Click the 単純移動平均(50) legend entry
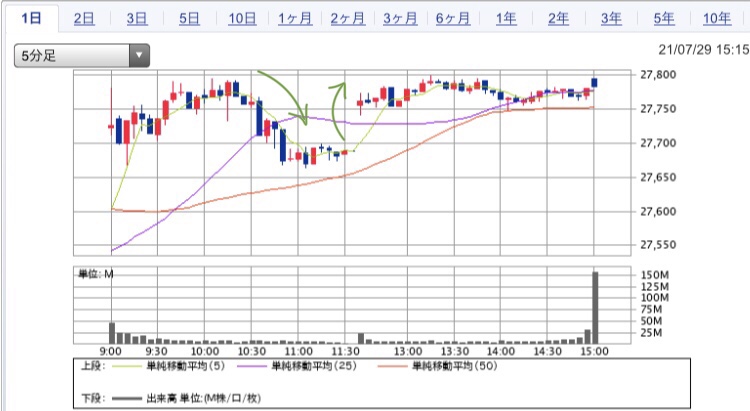 coord(454,366)
